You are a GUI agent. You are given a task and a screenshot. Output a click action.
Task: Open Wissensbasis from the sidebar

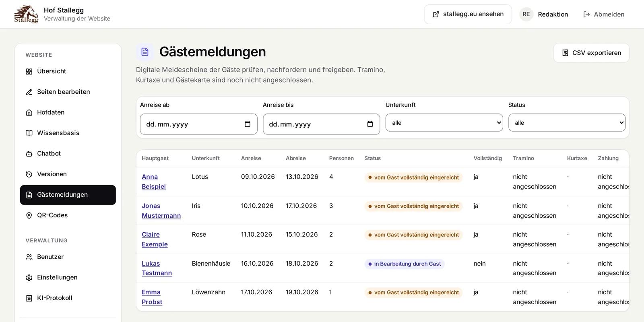click(x=68, y=133)
